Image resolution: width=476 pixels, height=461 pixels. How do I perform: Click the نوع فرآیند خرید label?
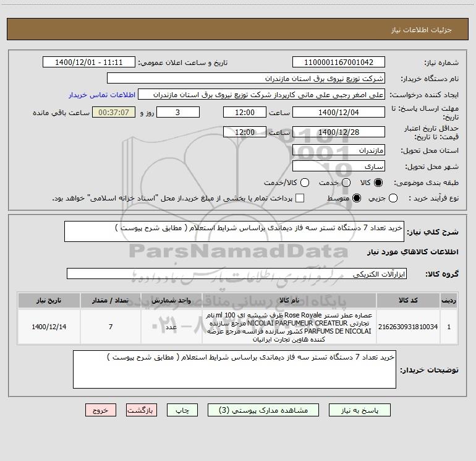click(x=433, y=198)
